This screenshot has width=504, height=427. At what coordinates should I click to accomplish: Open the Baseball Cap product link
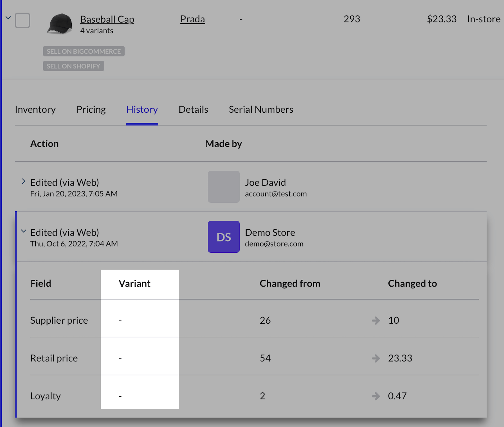coord(107,19)
